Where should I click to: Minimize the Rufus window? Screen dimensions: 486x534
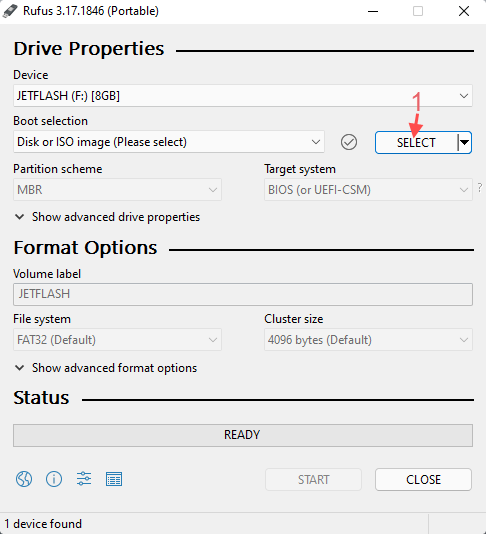pyautogui.click(x=373, y=11)
